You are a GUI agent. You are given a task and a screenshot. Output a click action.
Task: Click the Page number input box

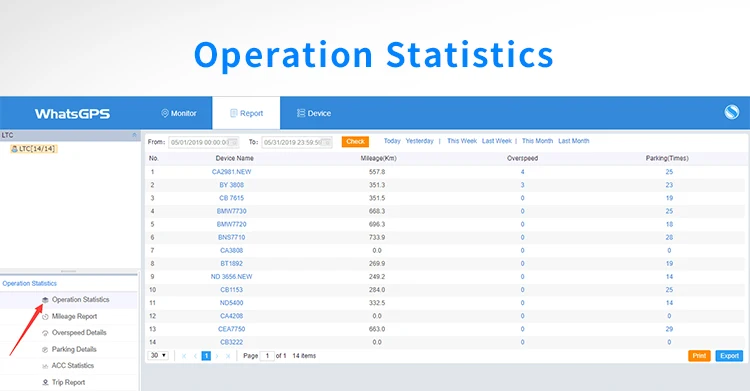(267, 356)
